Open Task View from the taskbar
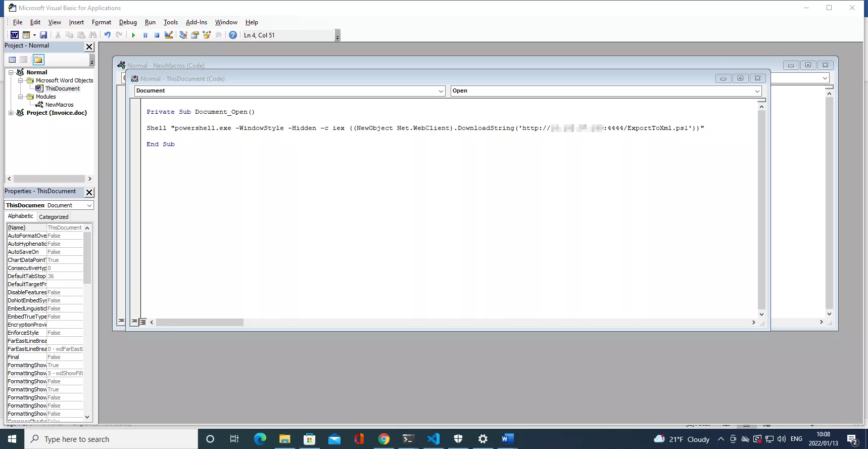 coord(234,439)
